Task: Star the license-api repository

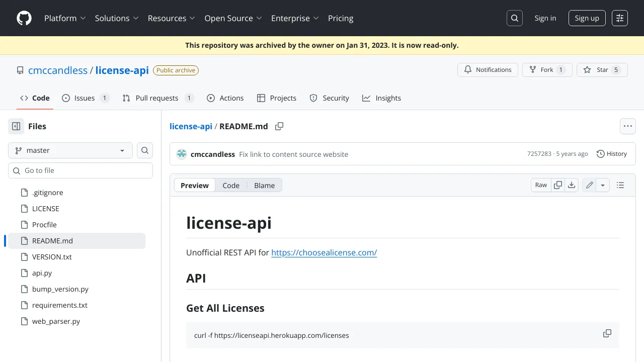Action: pyautogui.click(x=602, y=70)
